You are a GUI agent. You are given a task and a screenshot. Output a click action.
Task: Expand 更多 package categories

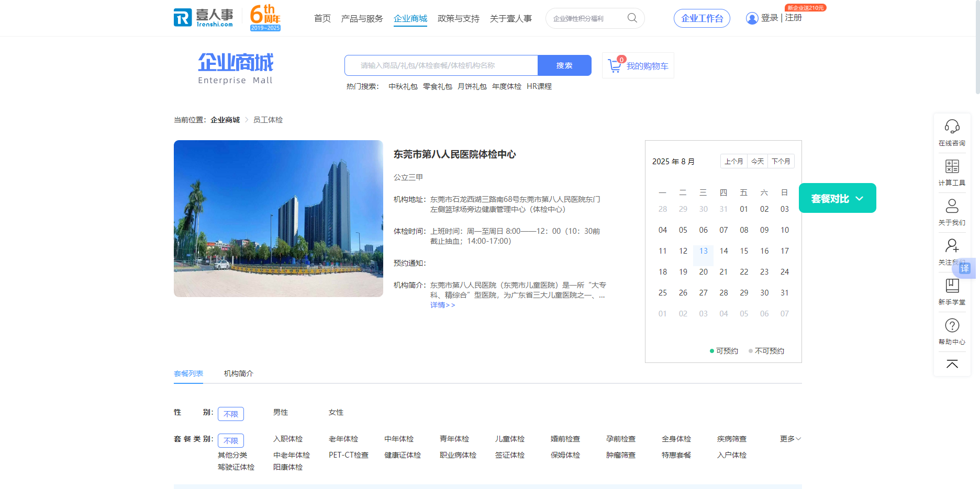pyautogui.click(x=790, y=439)
